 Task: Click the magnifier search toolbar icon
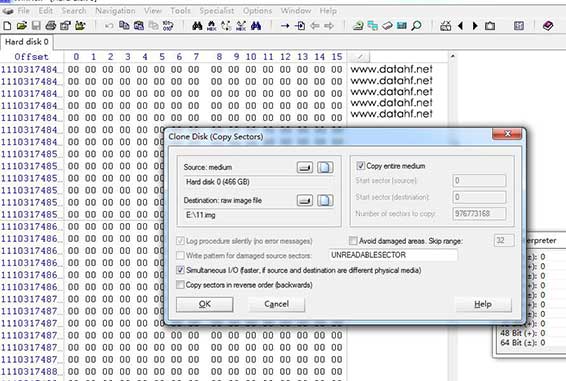[x=416, y=26]
